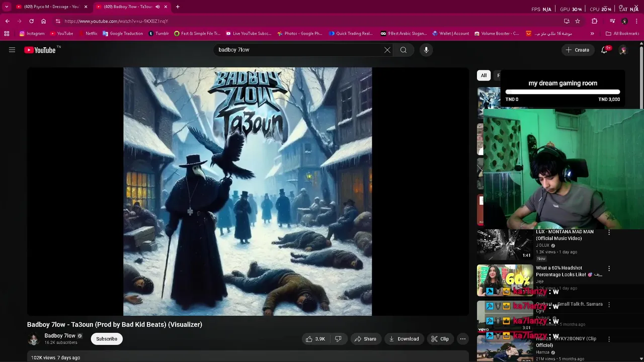The width and height of the screenshot is (644, 362).
Task: Select the All filter chip
Action: click(x=484, y=75)
